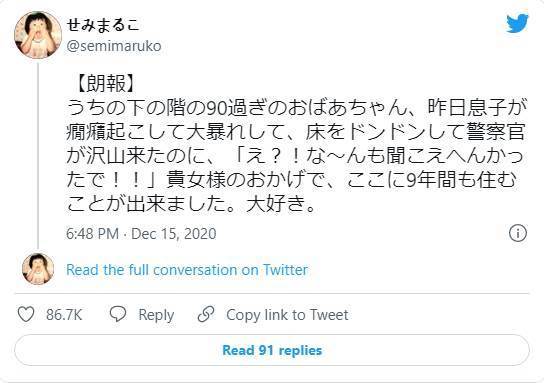Open the large profile avatar photo

point(38,35)
